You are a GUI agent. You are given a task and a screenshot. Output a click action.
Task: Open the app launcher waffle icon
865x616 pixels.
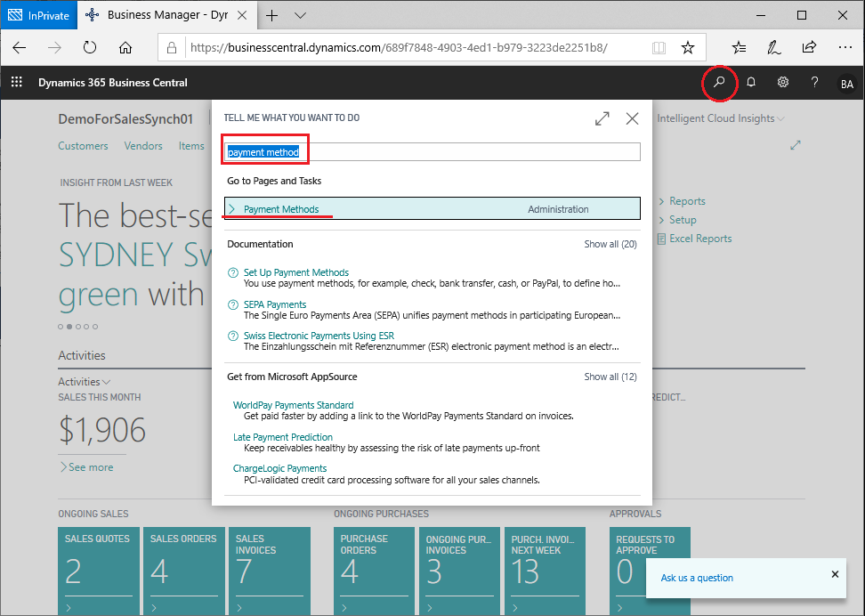(17, 82)
